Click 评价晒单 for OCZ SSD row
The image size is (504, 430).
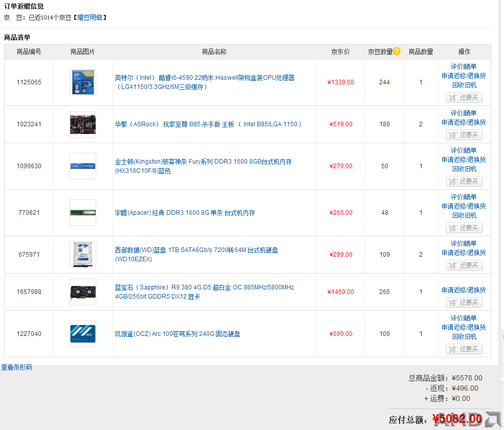coord(464,318)
